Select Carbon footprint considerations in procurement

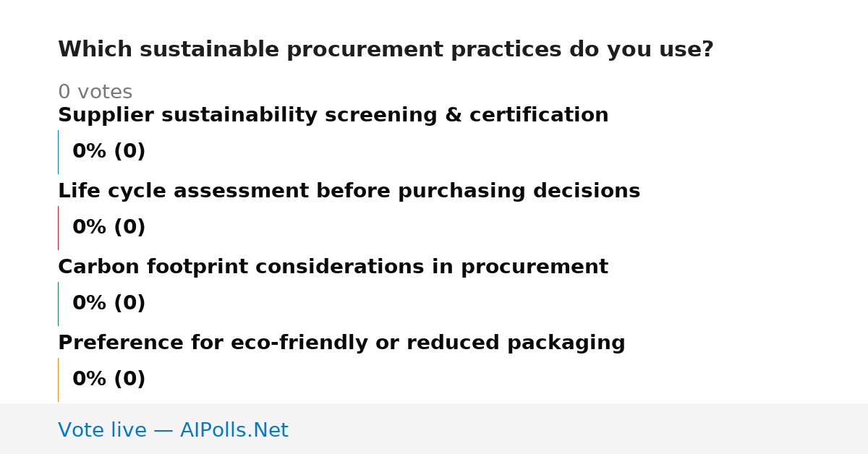coord(333,267)
